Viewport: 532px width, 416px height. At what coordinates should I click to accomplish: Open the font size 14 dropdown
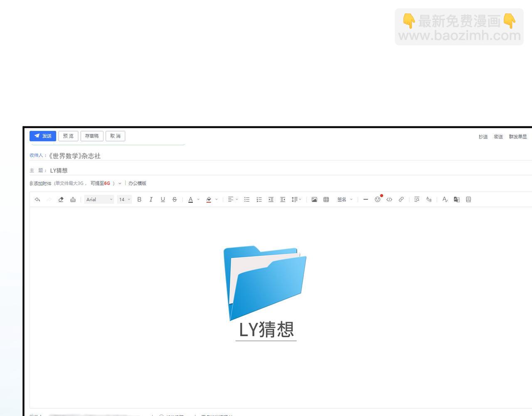click(124, 200)
